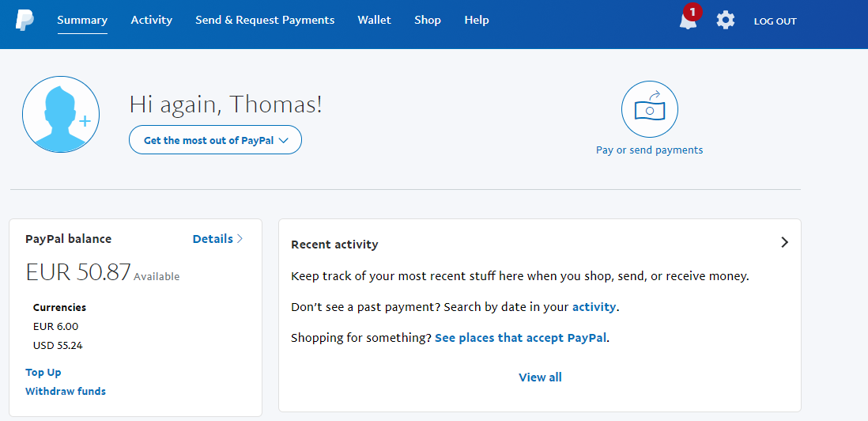Click the Currencies label
Image resolution: width=868 pixels, height=421 pixels.
click(60, 307)
